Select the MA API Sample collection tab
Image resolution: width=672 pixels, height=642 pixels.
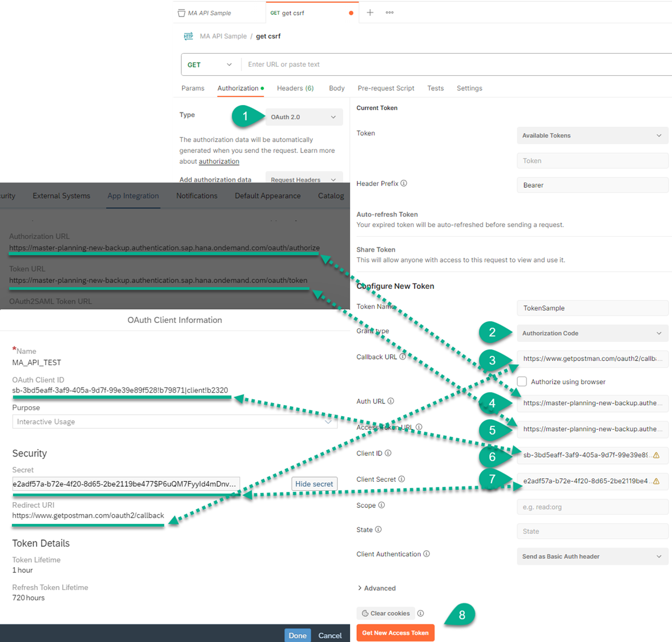point(220,13)
